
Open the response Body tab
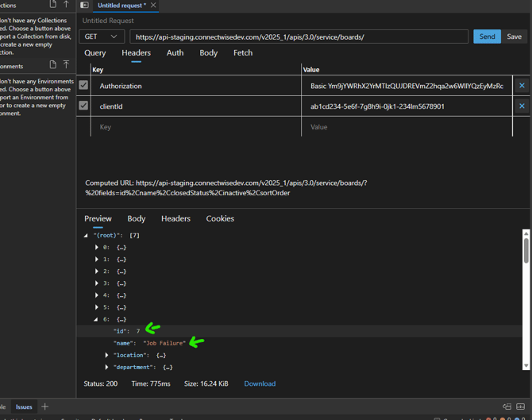click(x=137, y=218)
